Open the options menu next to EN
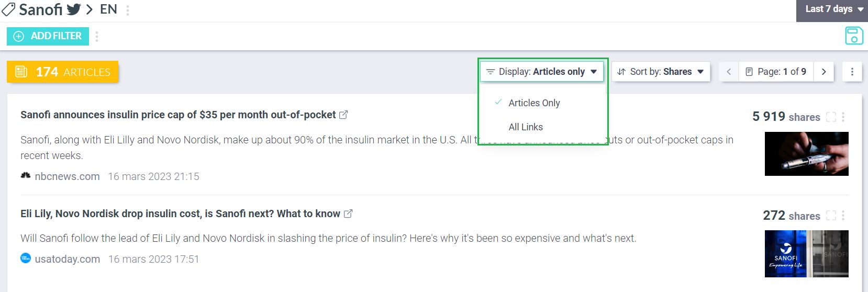The width and height of the screenshot is (868, 292). pyautogui.click(x=128, y=10)
